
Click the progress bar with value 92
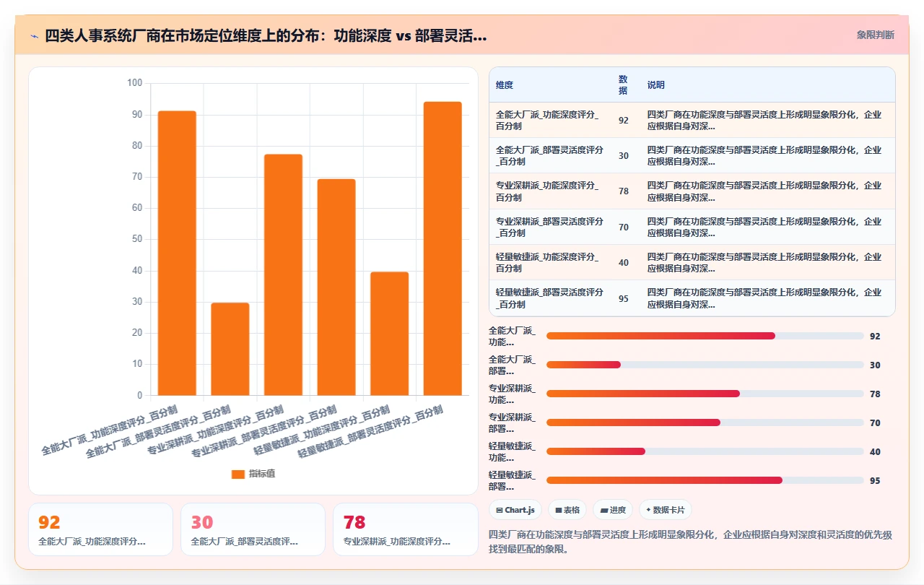click(705, 336)
